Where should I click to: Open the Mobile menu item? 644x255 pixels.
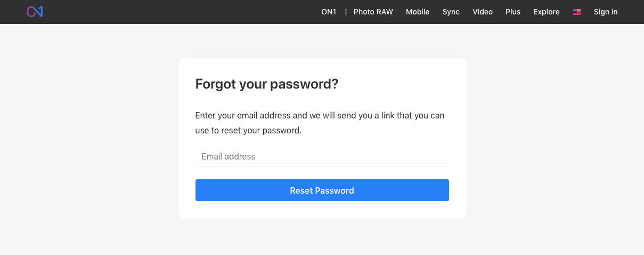coord(418,12)
